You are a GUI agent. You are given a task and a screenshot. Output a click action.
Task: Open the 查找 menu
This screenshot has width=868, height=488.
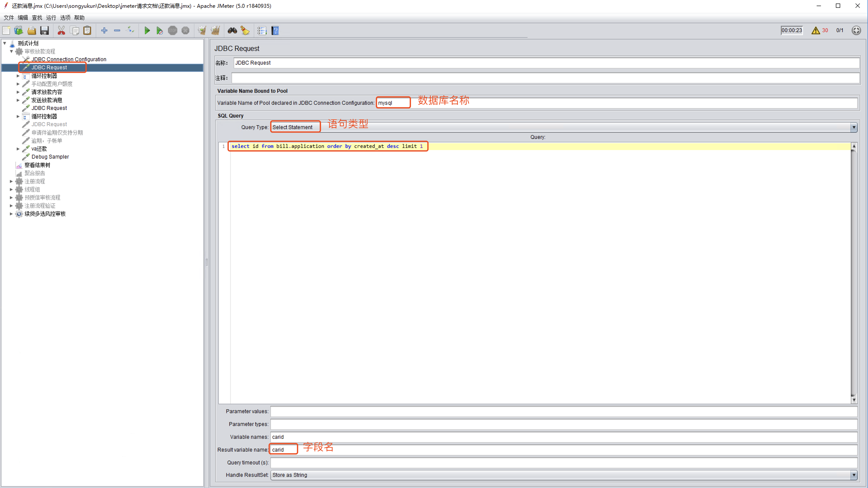[x=37, y=18]
